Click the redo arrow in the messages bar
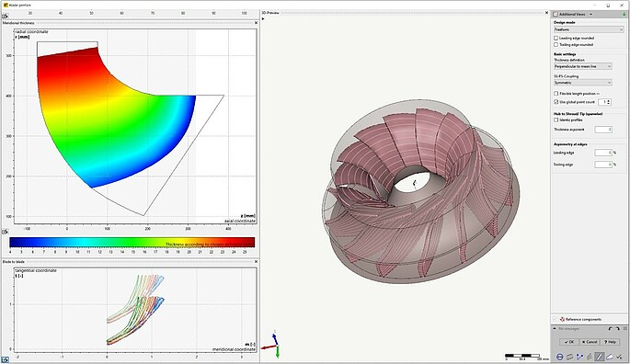630x364 pixels. (x=617, y=329)
